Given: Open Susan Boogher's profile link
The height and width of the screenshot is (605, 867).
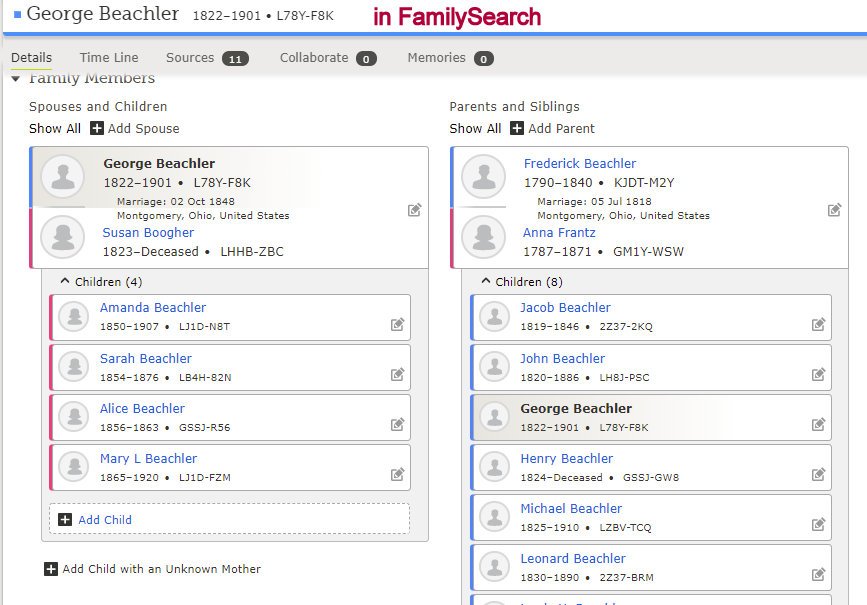Looking at the screenshot, I should click(148, 233).
